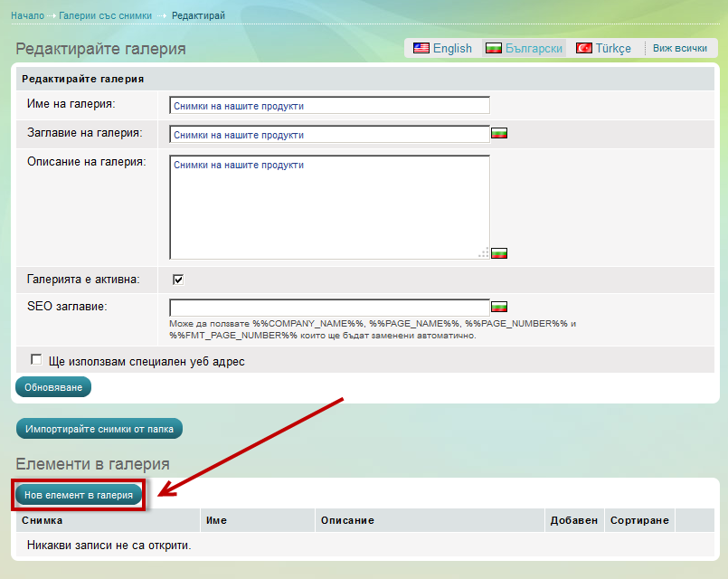Click inside the SEO заглавие input field
The image size is (728, 579).
click(329, 307)
